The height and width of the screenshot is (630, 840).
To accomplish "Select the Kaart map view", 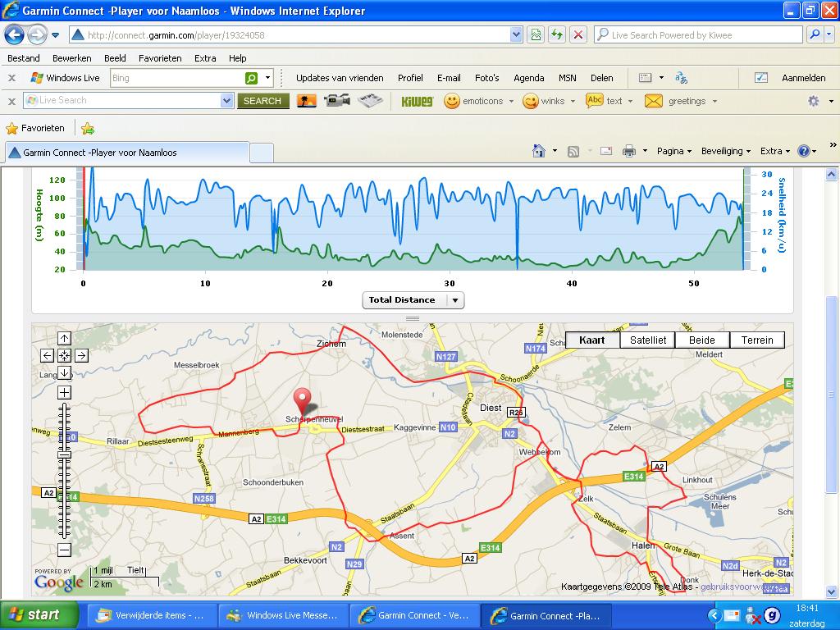I will [592, 340].
